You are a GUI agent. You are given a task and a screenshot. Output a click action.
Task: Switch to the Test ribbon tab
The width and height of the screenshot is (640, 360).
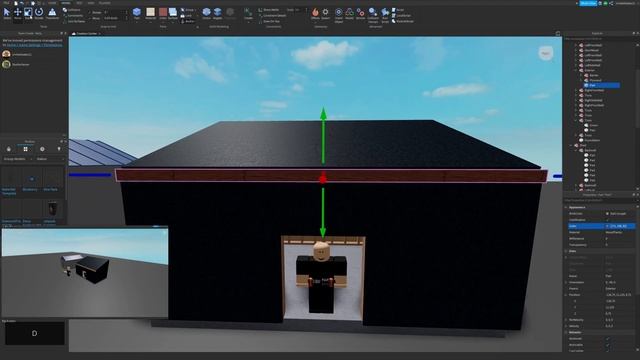(79, 3)
